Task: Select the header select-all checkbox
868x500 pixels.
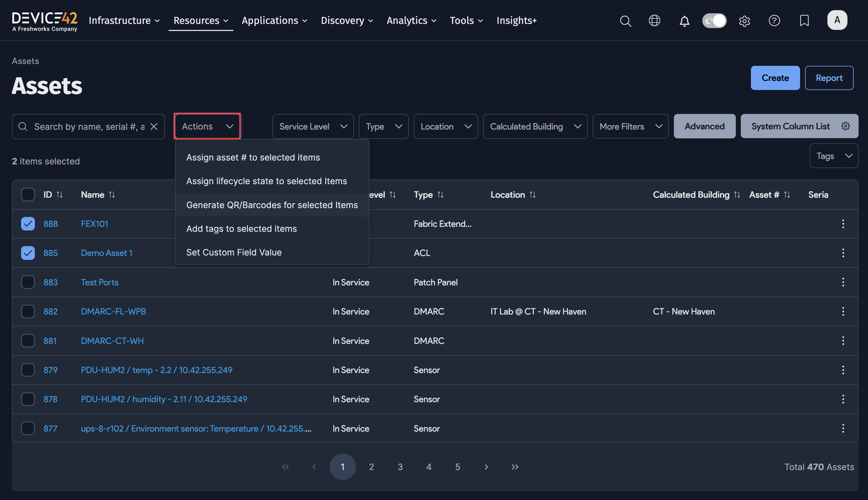Action: point(28,194)
